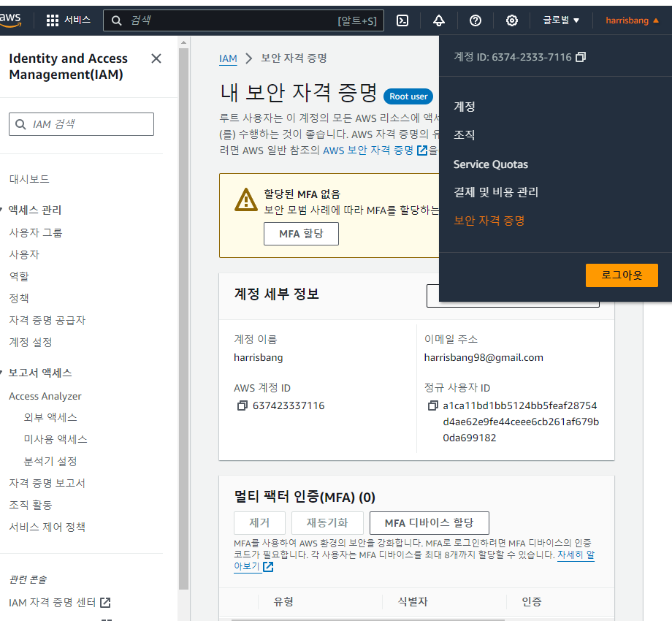The width and height of the screenshot is (672, 621).
Task: Select 보안 자격 증명 in account menu
Action: (489, 221)
